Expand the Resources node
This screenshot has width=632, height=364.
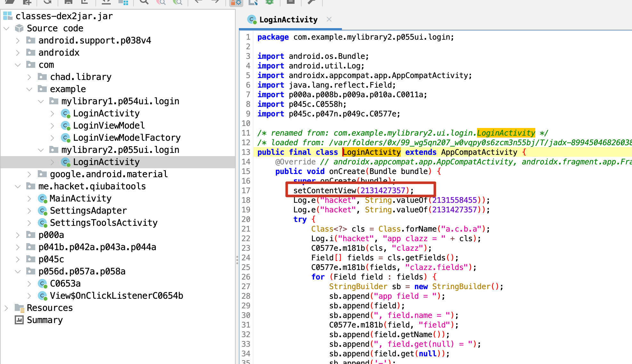(x=6, y=308)
